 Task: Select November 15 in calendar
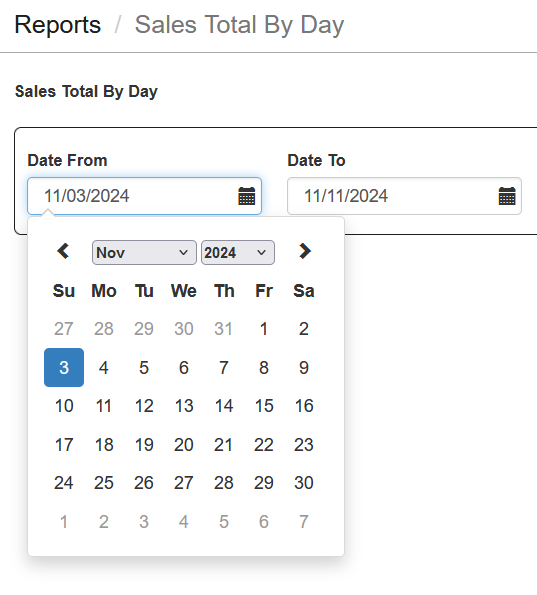(x=264, y=406)
